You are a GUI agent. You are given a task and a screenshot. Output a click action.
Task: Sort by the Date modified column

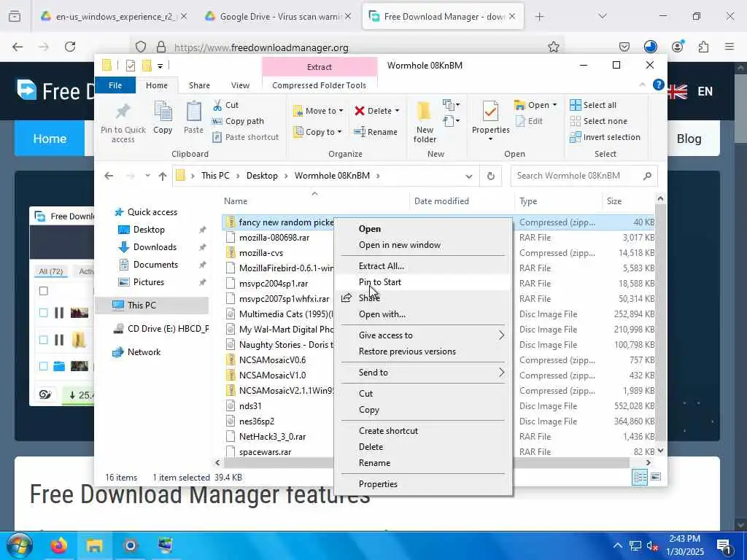(441, 201)
